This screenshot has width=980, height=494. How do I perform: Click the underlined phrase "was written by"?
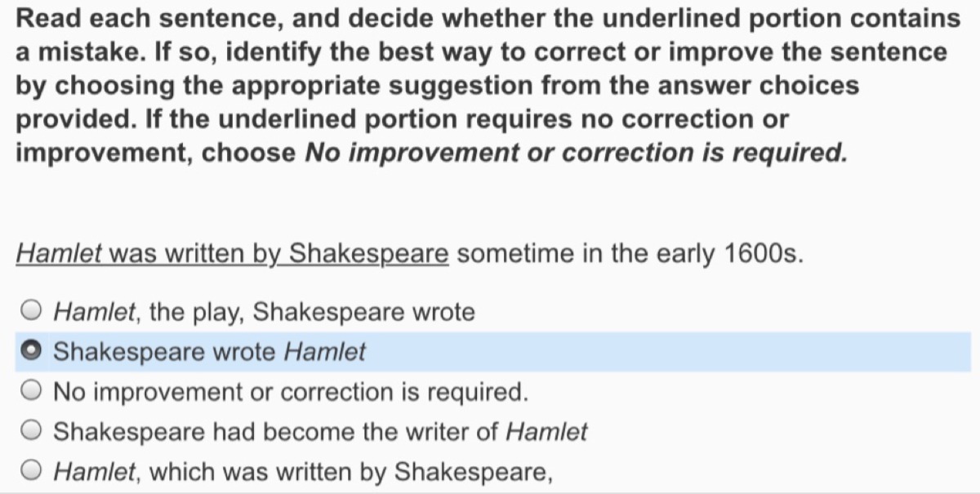(x=195, y=254)
